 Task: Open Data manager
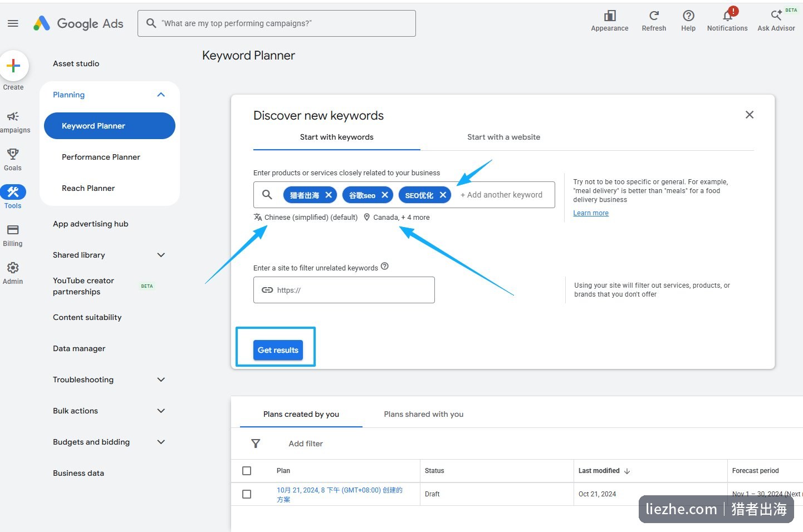tap(79, 348)
